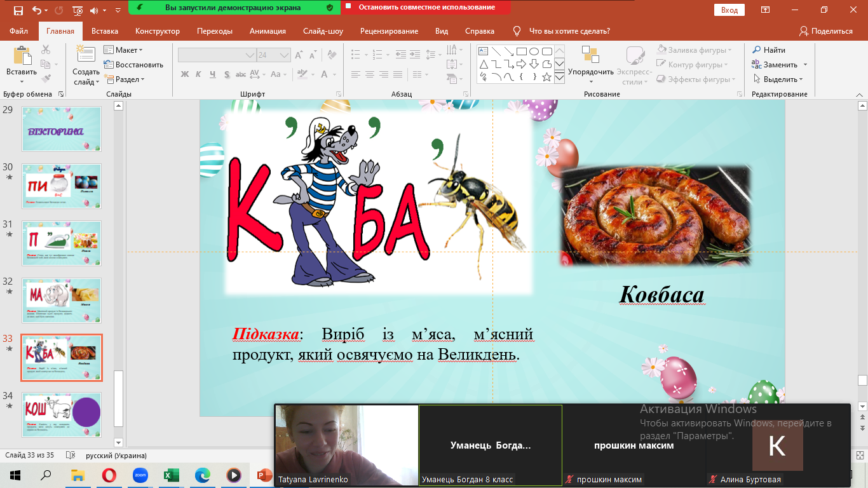
Task: Click 'русский (Украина)' language in status bar
Action: click(116, 456)
